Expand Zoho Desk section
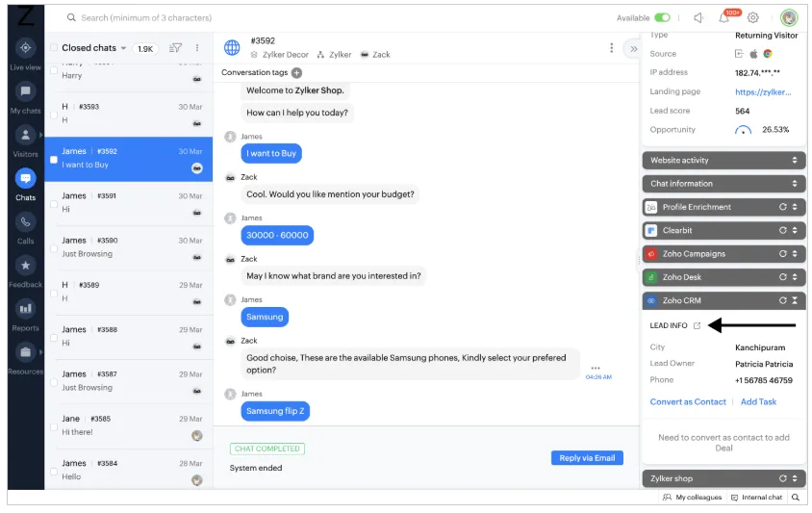This screenshot has width=812, height=513. [x=795, y=277]
